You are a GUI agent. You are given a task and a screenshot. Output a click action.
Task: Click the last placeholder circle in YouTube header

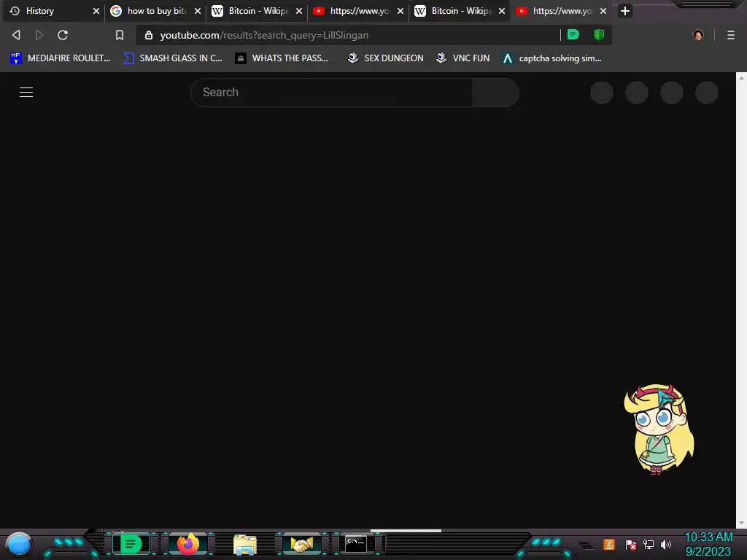pyautogui.click(x=707, y=93)
